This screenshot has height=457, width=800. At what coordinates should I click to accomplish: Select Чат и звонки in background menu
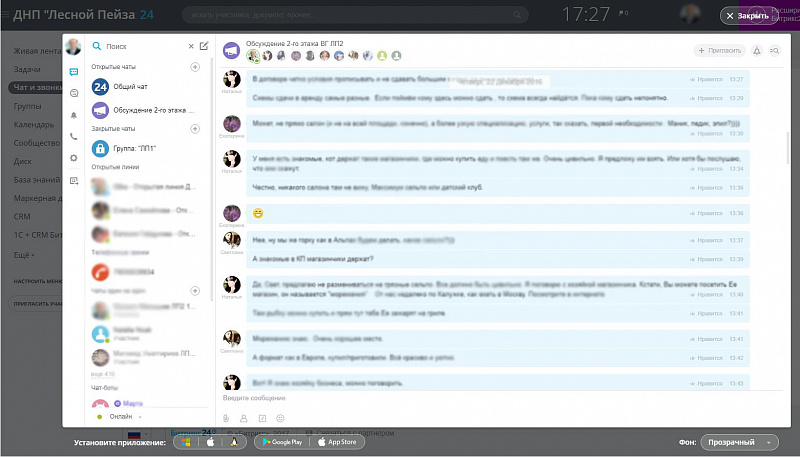36,88
